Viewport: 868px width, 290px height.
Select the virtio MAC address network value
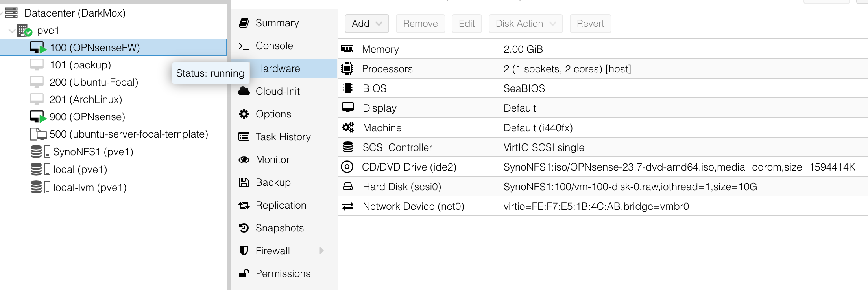(x=596, y=206)
